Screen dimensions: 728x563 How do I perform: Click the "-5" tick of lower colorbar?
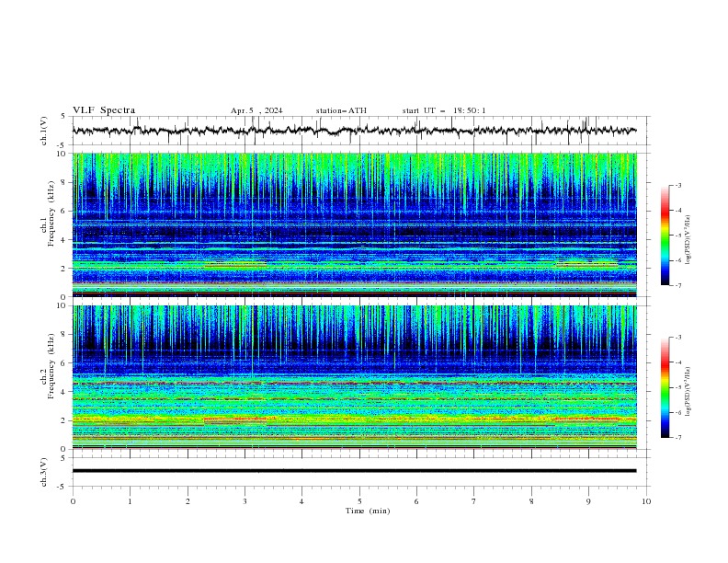coord(677,387)
